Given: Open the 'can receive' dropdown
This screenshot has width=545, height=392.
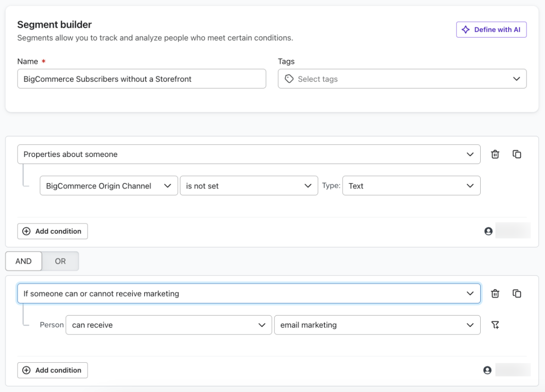Looking at the screenshot, I should click(168, 325).
